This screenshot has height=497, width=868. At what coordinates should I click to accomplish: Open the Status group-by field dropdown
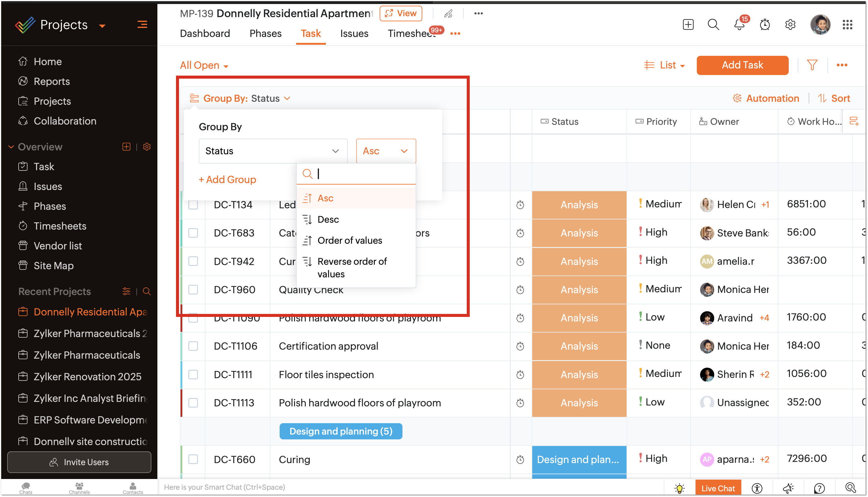[x=273, y=151]
